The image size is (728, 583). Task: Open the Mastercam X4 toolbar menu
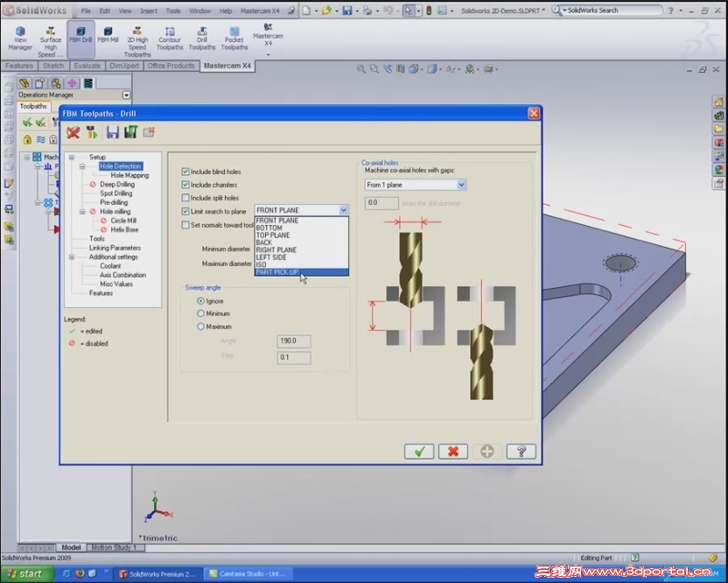[x=268, y=39]
